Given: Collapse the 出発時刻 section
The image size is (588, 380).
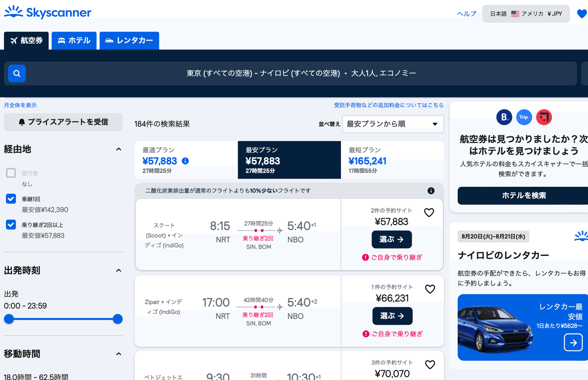Looking at the screenshot, I should (118, 270).
